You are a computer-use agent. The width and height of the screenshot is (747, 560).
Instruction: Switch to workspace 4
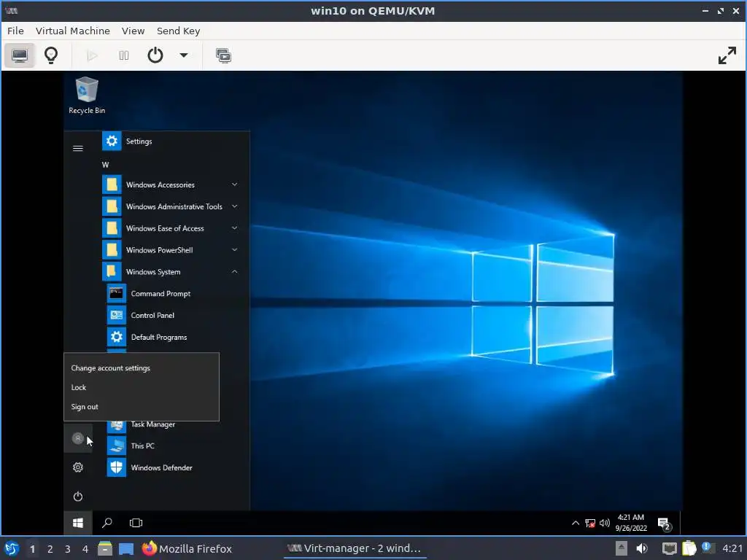[85, 549]
